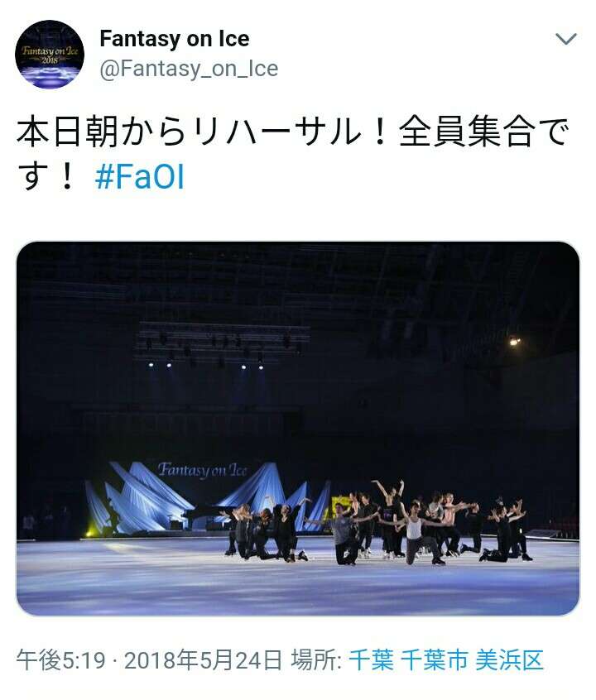Click the 2018年5月24日 date text
This screenshot has width=596, height=700.
tap(203, 661)
